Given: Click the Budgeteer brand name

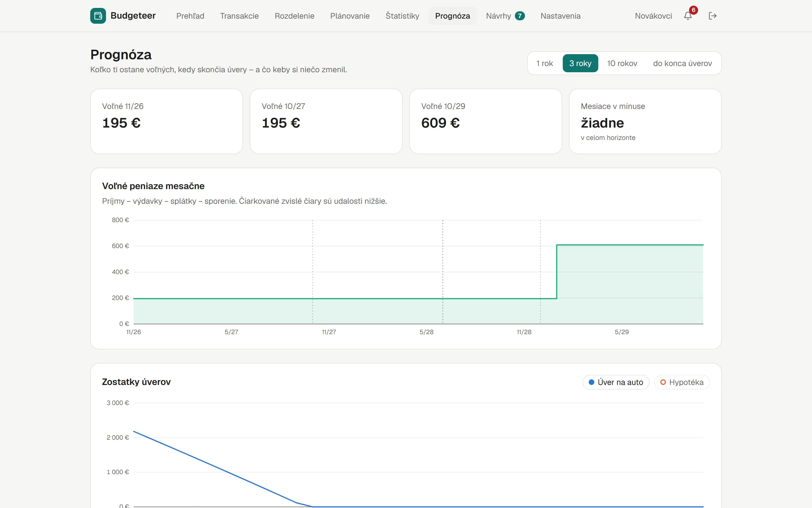Looking at the screenshot, I should click(x=133, y=16).
